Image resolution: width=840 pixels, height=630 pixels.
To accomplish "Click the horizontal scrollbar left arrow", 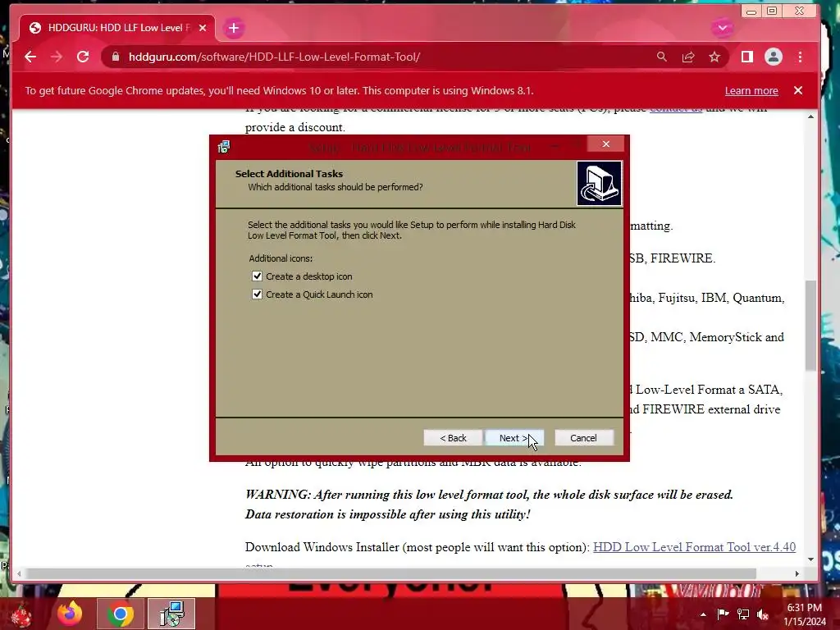I will (20, 573).
